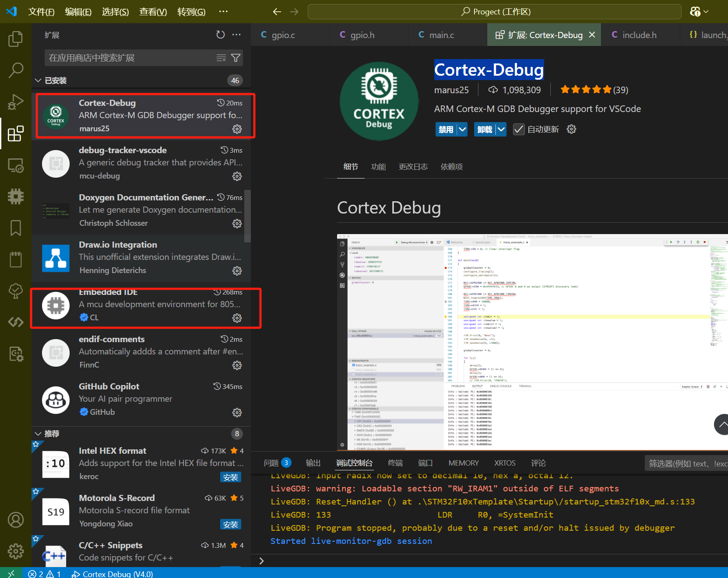Screen dimensions: 728x578
Task: Switch to the include.h editor tab
Action: [639, 35]
